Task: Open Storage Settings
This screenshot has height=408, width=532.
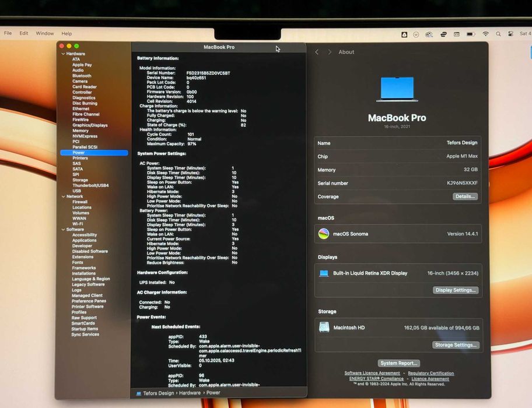Action: [x=456, y=344]
